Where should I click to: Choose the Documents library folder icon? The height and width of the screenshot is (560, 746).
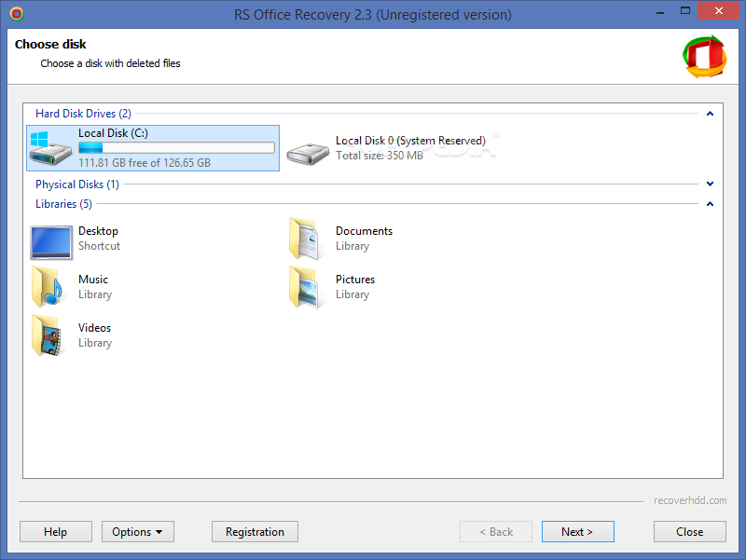[x=305, y=239]
